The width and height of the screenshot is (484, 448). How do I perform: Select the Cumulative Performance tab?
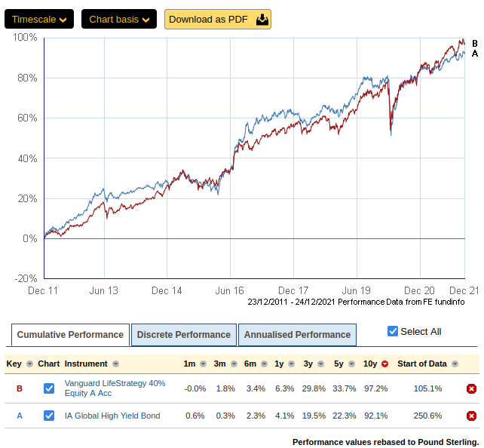tap(70, 335)
